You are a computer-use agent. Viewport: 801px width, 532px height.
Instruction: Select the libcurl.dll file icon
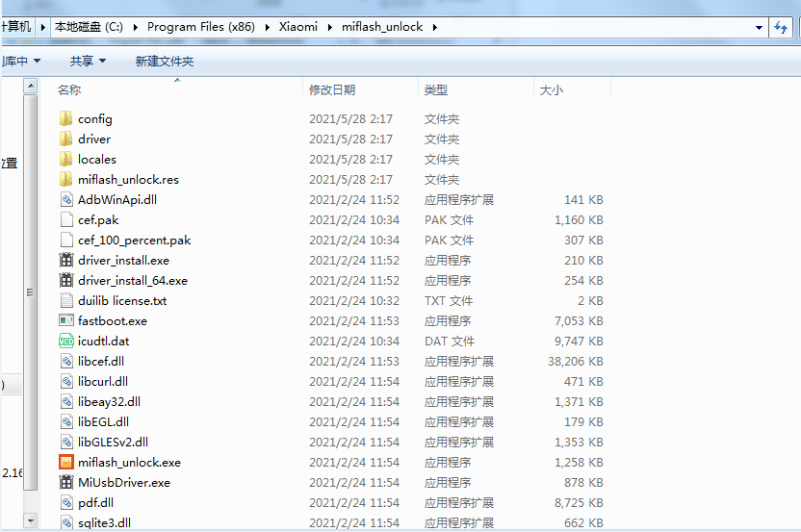point(66,381)
